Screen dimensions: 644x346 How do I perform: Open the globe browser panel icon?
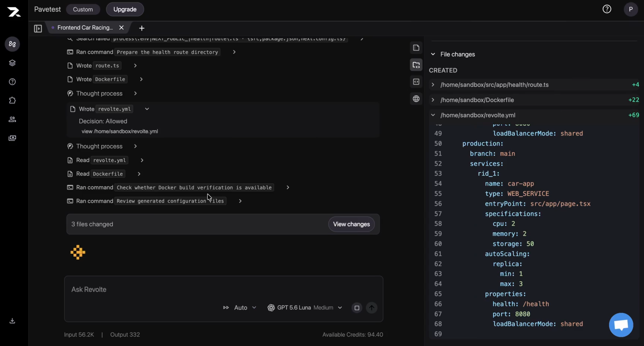(416, 99)
